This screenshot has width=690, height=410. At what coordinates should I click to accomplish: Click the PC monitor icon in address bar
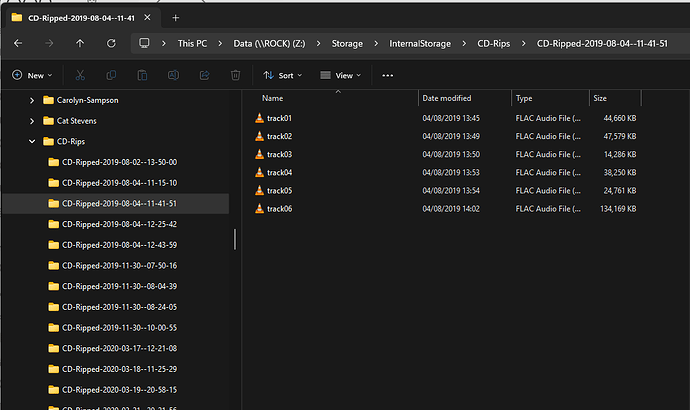click(144, 43)
